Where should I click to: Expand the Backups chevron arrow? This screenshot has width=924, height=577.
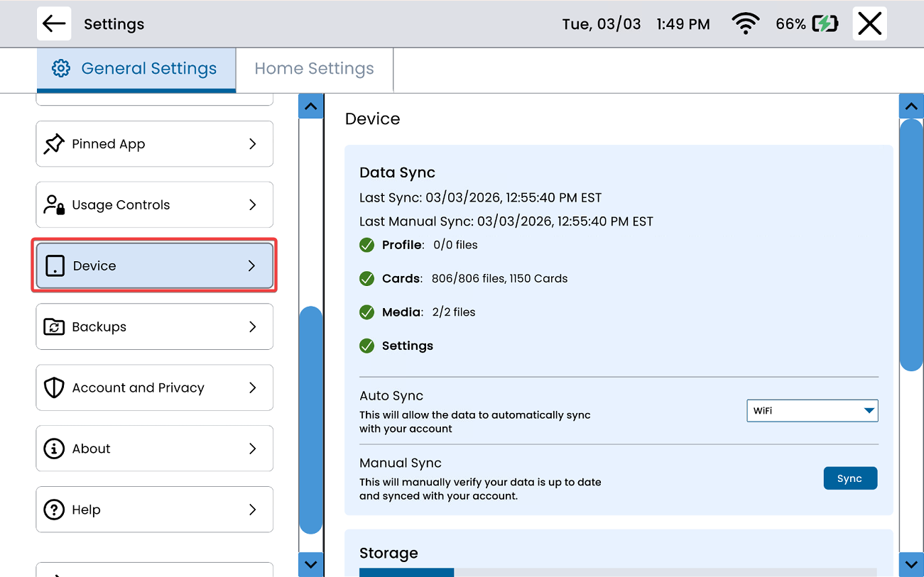tap(252, 327)
